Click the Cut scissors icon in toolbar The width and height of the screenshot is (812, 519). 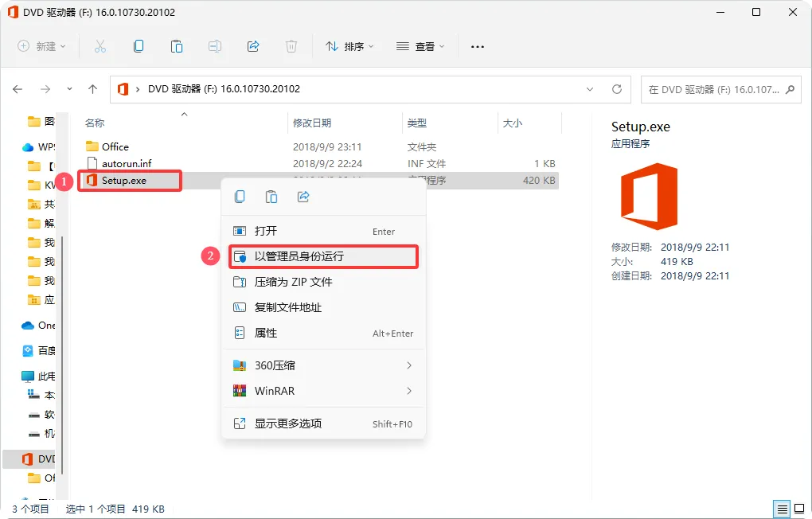[x=100, y=47]
